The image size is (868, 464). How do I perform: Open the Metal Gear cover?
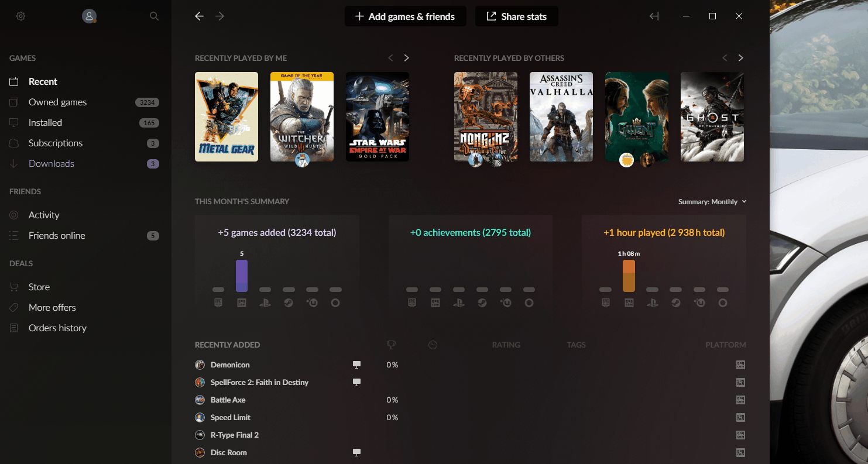(227, 116)
